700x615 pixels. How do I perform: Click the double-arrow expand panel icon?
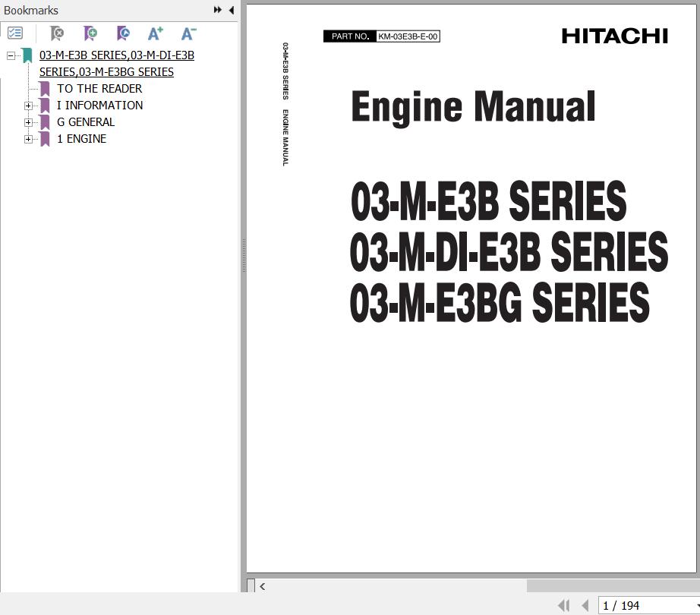coord(217,10)
